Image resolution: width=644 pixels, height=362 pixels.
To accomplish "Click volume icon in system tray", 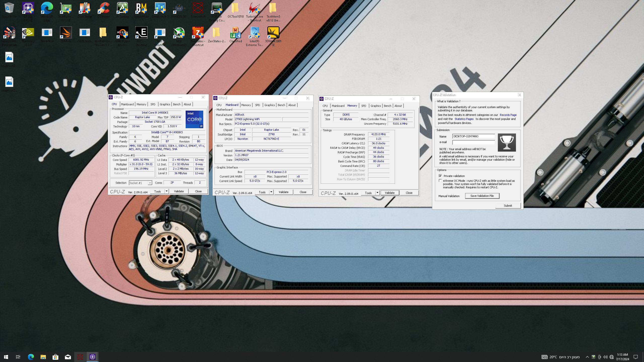I will point(605,357).
